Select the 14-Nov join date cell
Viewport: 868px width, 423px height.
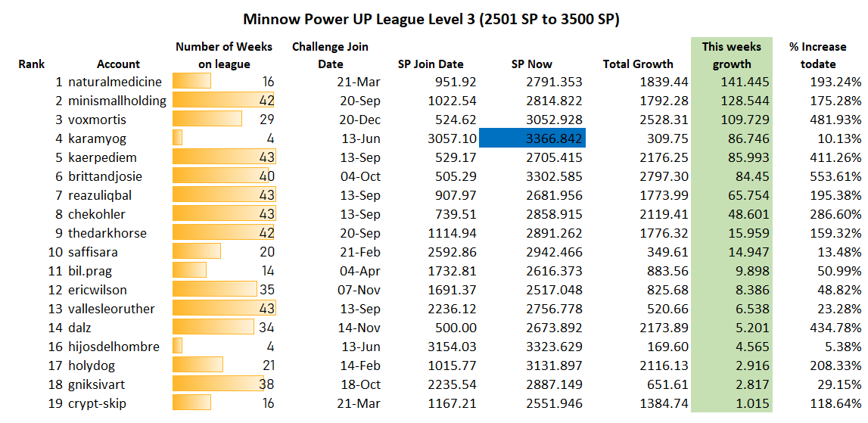point(359,328)
